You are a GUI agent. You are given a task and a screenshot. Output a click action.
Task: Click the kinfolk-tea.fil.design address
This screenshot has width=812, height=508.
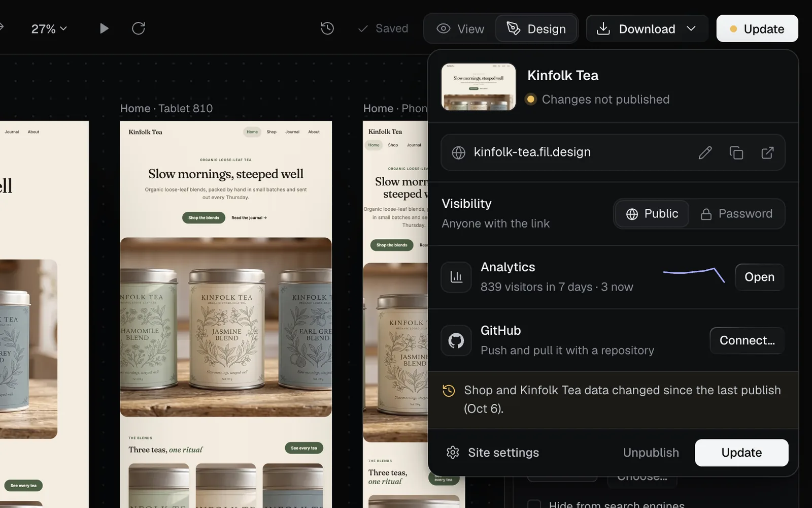532,152
